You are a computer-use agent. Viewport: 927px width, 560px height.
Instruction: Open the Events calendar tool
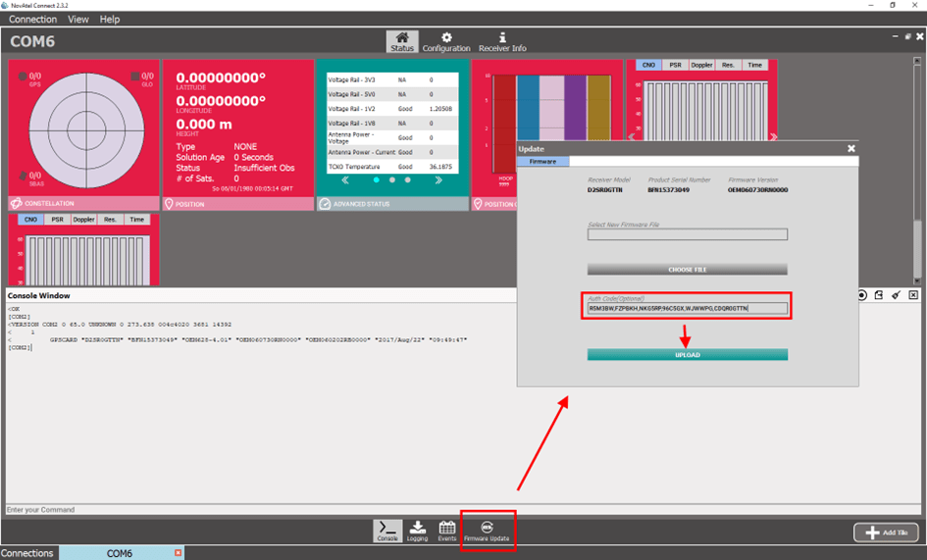(x=447, y=531)
